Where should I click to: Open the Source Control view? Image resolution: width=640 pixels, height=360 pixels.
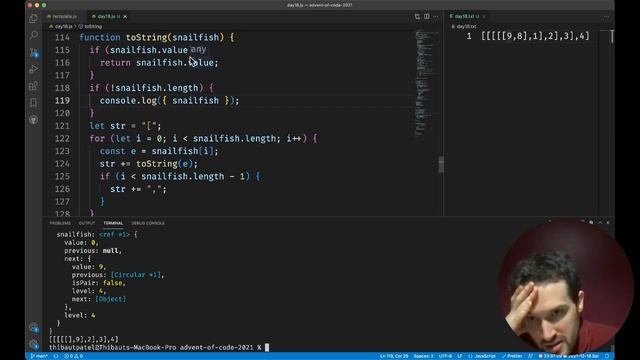click(x=33, y=52)
